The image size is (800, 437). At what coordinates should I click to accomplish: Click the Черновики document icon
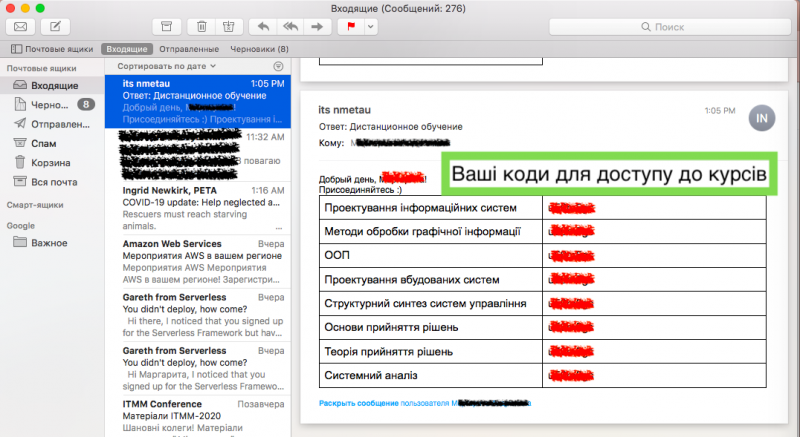pos(20,104)
